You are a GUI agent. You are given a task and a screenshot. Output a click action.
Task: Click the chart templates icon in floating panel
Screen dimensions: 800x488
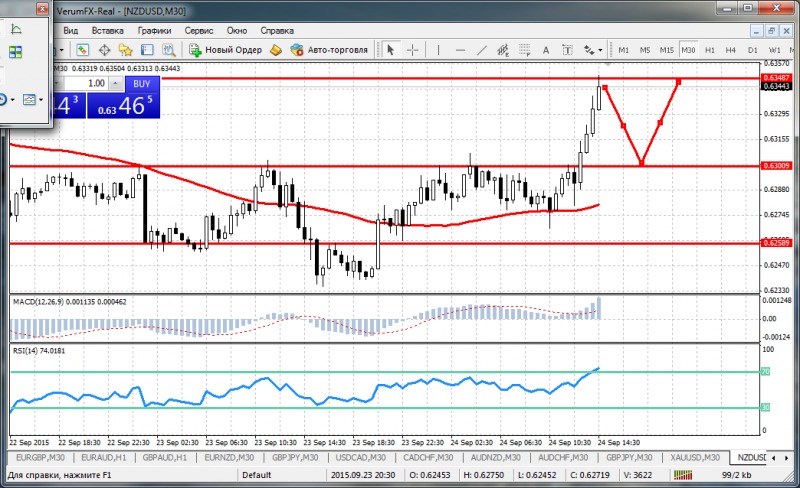point(29,100)
